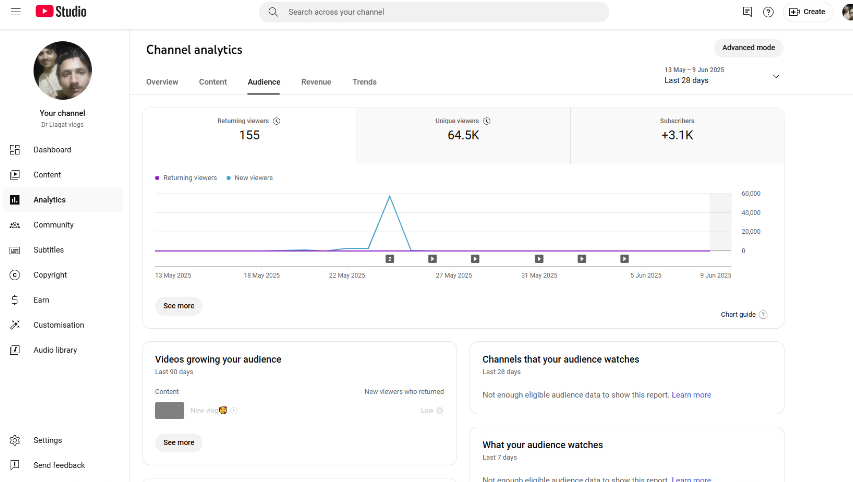
Task: Click Send feedback
Action: (x=63, y=465)
